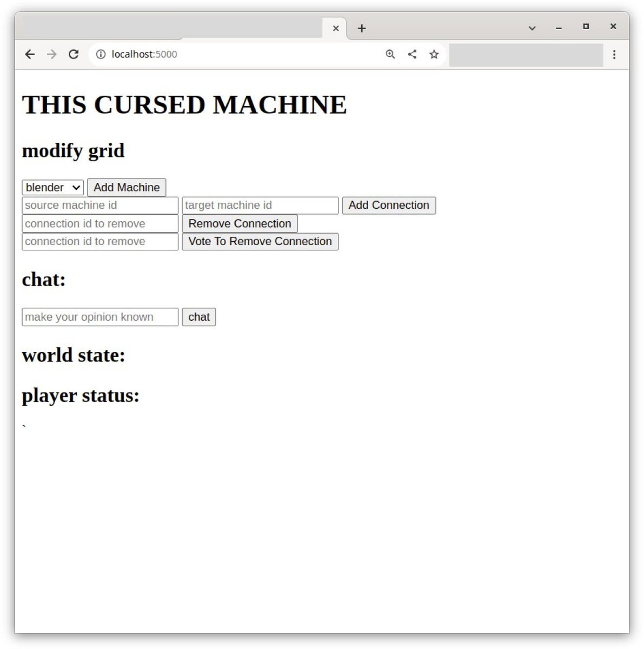Focus connection id field beside Vote button
This screenshot has width=644, height=649.
(100, 241)
